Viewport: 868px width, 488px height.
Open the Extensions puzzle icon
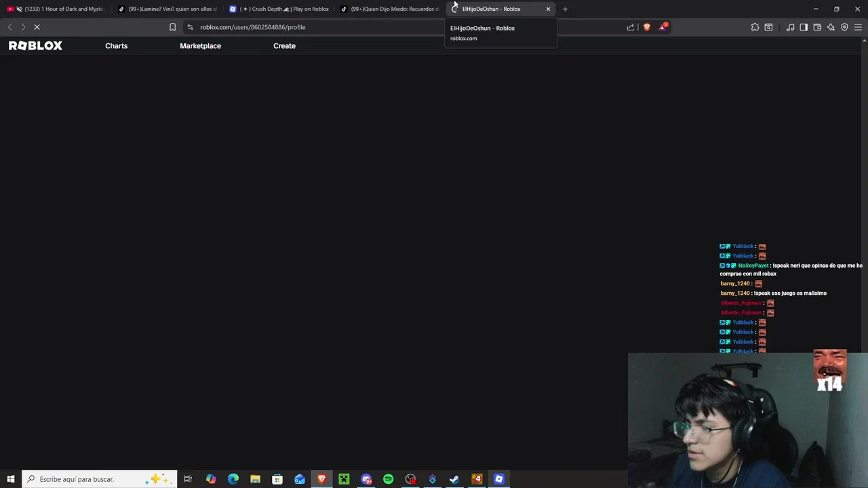pos(755,27)
